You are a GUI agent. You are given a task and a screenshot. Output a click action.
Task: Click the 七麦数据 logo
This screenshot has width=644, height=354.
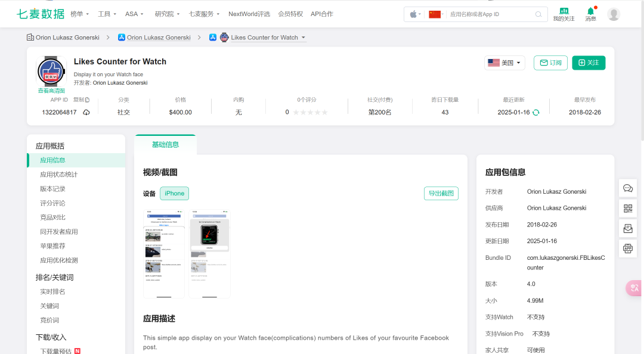click(41, 14)
